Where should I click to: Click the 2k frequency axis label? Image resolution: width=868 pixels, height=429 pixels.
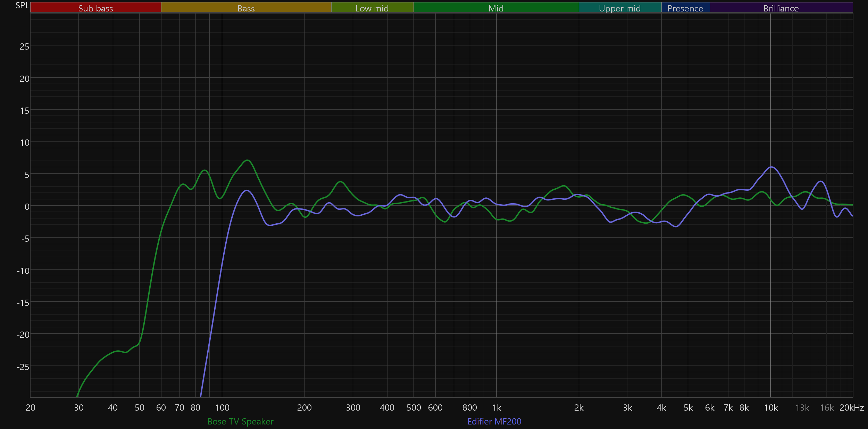tap(579, 407)
